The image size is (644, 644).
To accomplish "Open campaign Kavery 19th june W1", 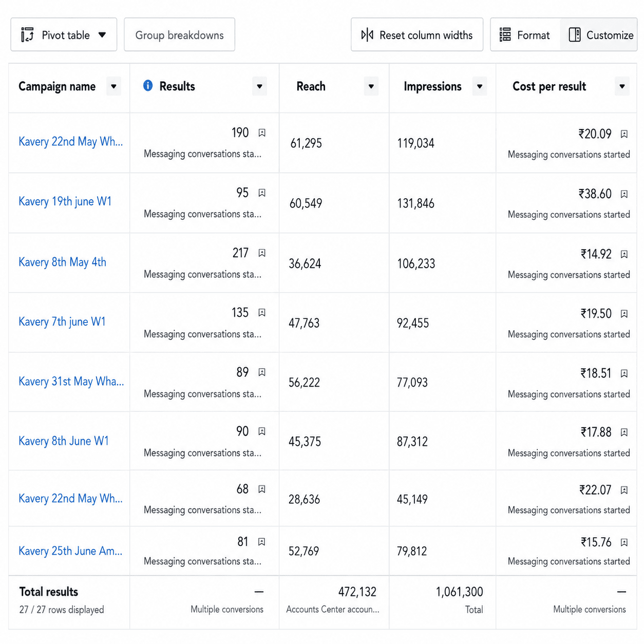I will click(65, 201).
